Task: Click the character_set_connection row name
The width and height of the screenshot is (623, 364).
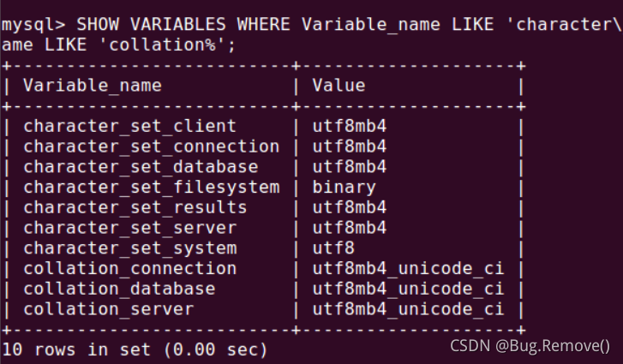Action: pos(151,146)
